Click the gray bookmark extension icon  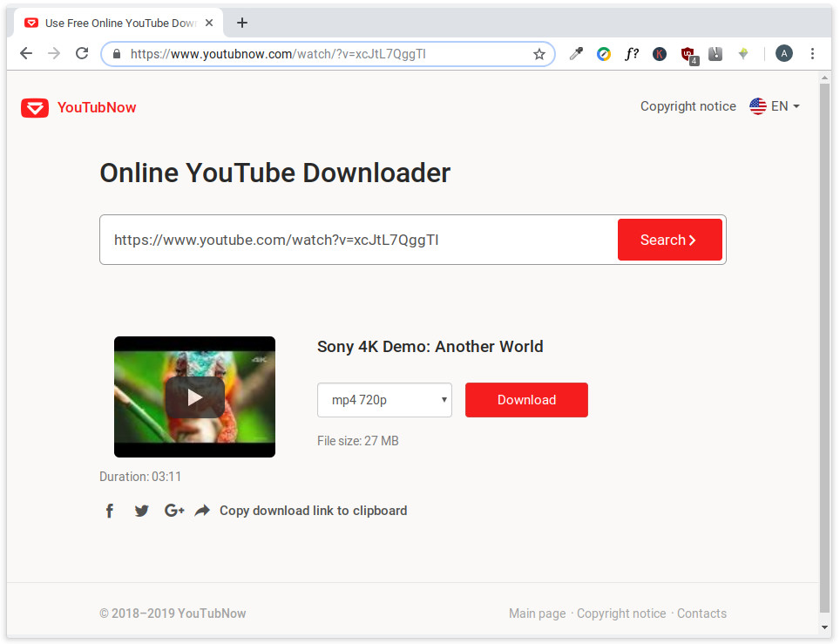[715, 53]
